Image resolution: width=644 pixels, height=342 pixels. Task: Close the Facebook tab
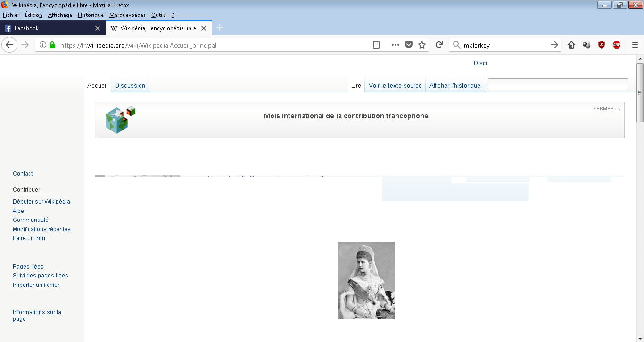[98, 28]
